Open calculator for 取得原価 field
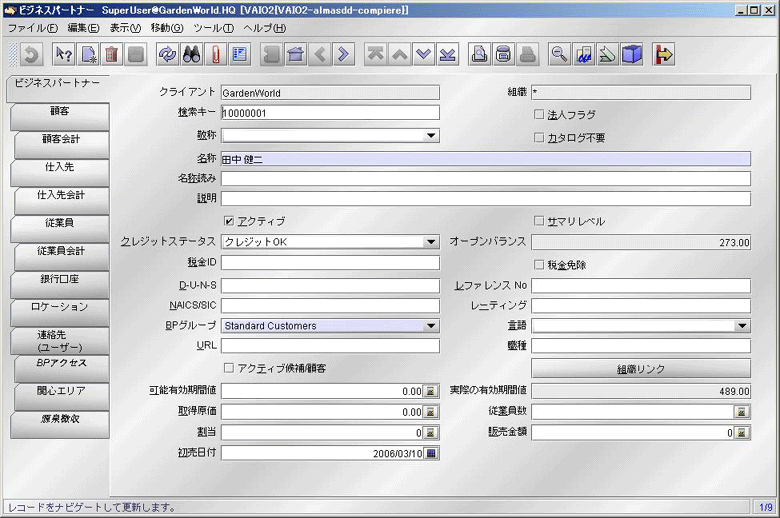Image resolution: width=780 pixels, height=518 pixels. coord(431,412)
